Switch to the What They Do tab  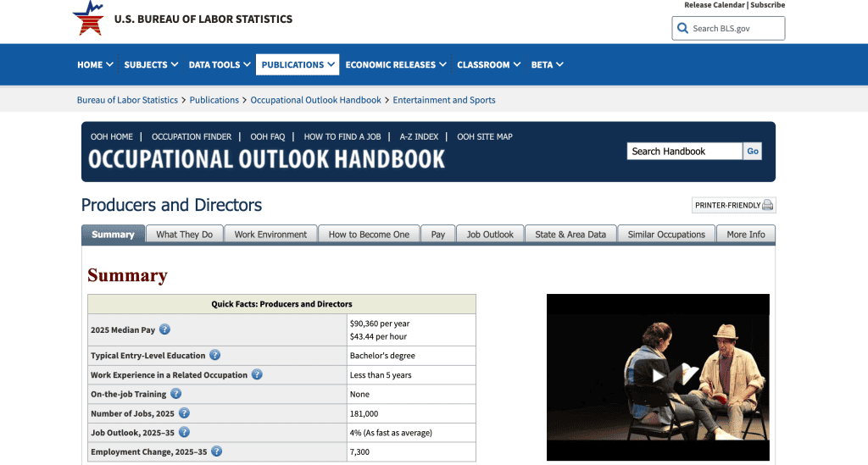(184, 235)
